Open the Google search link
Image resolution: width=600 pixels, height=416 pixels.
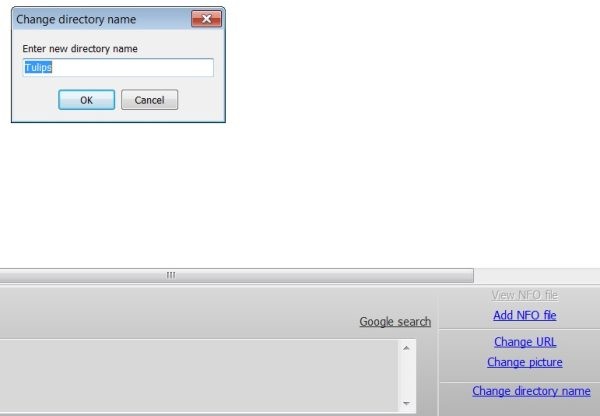395,322
